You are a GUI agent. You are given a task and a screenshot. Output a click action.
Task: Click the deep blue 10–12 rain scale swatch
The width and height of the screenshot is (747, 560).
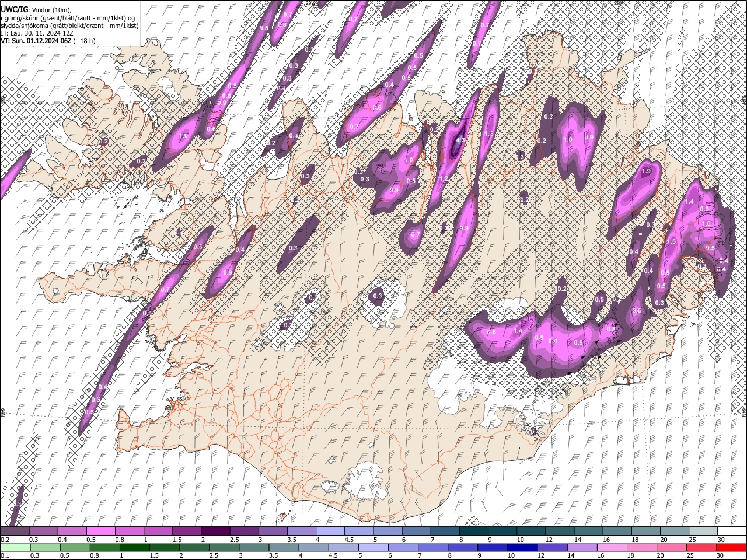pyautogui.click(x=522, y=548)
